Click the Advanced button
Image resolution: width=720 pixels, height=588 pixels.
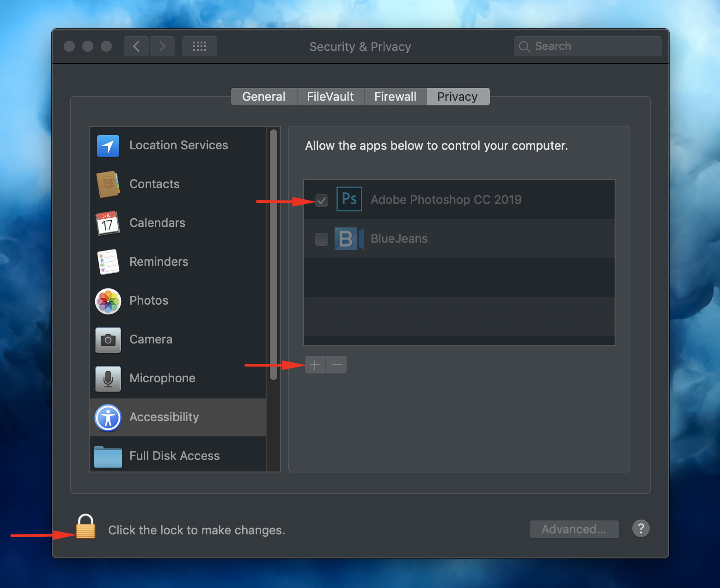pyautogui.click(x=574, y=529)
